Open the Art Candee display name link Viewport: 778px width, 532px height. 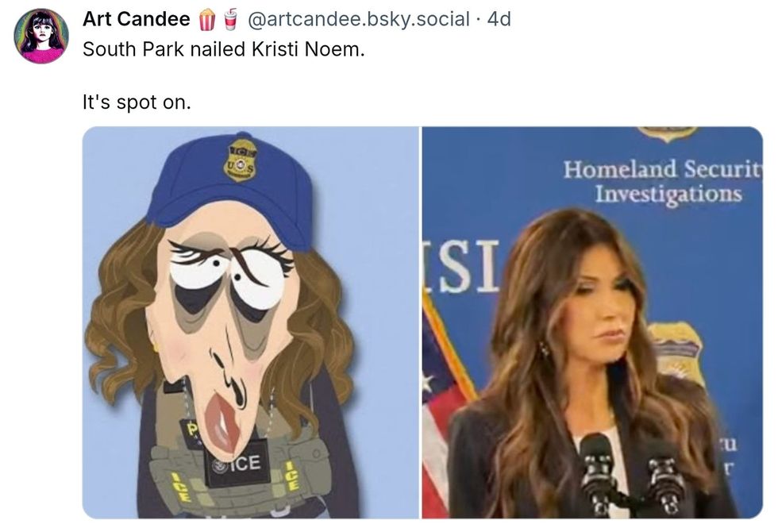tap(136, 19)
